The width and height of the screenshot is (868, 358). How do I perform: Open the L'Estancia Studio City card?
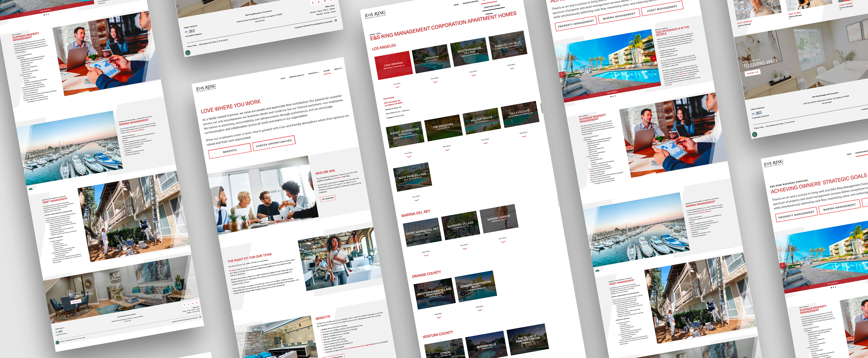(431, 58)
